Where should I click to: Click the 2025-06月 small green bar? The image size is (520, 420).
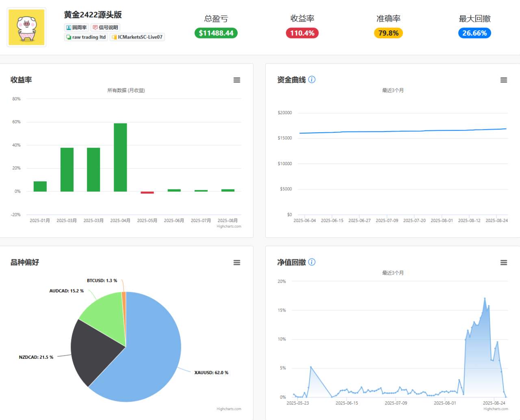174,190
